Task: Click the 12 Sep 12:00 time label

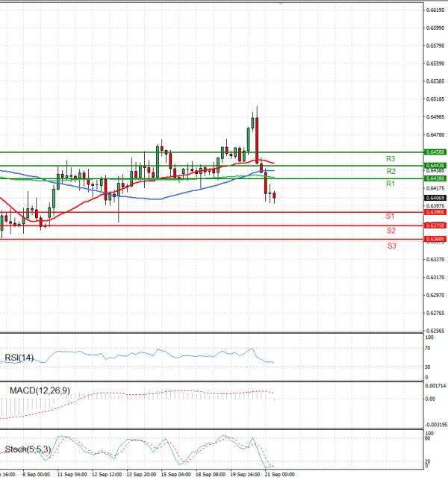Action: tap(107, 475)
